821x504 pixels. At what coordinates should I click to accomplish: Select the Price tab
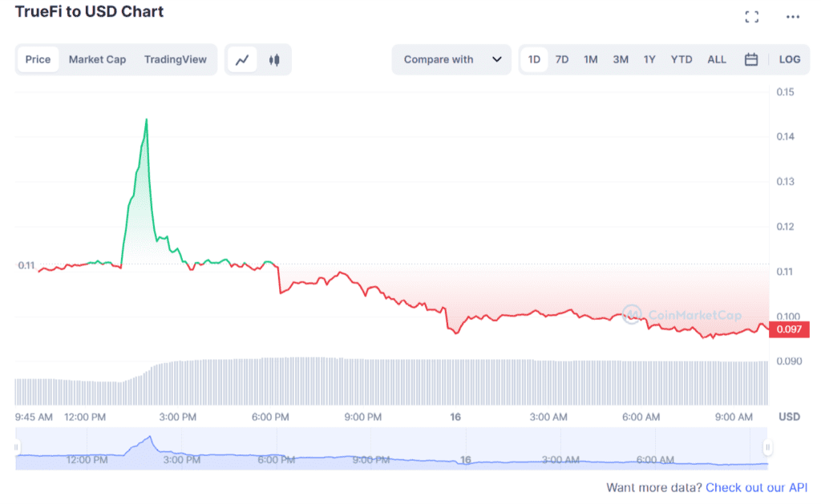point(38,59)
